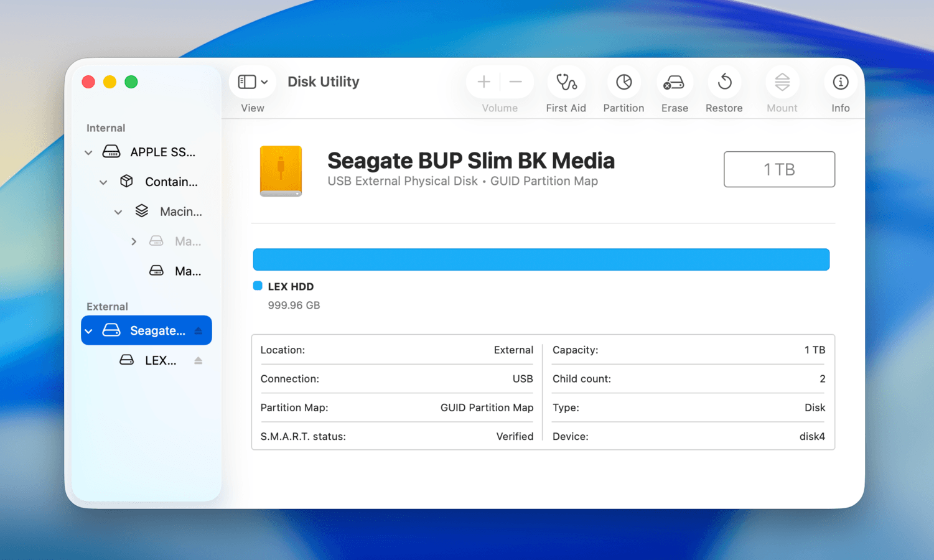934x560 pixels.
Task: Eject the Seagate... disk
Action: tap(198, 331)
